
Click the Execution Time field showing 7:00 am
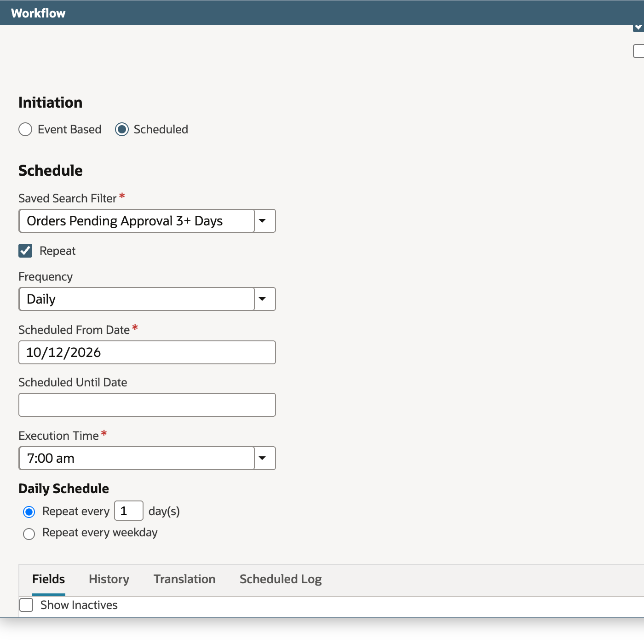point(137,458)
